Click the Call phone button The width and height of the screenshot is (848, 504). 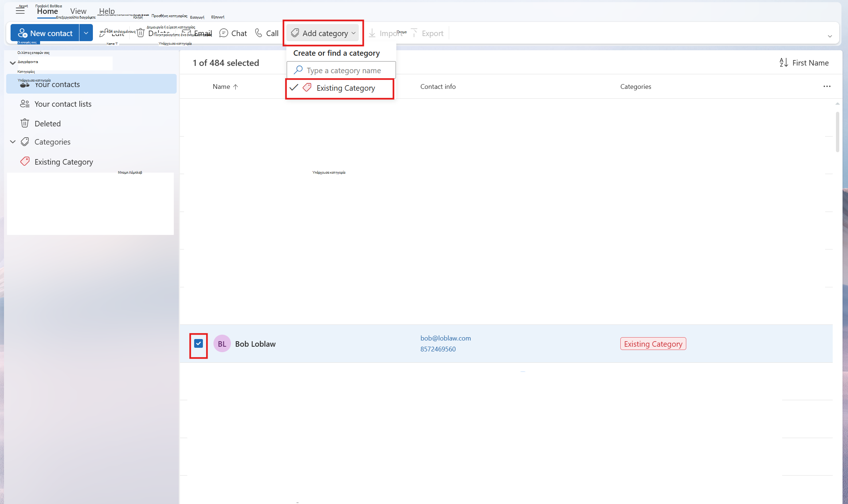point(267,33)
